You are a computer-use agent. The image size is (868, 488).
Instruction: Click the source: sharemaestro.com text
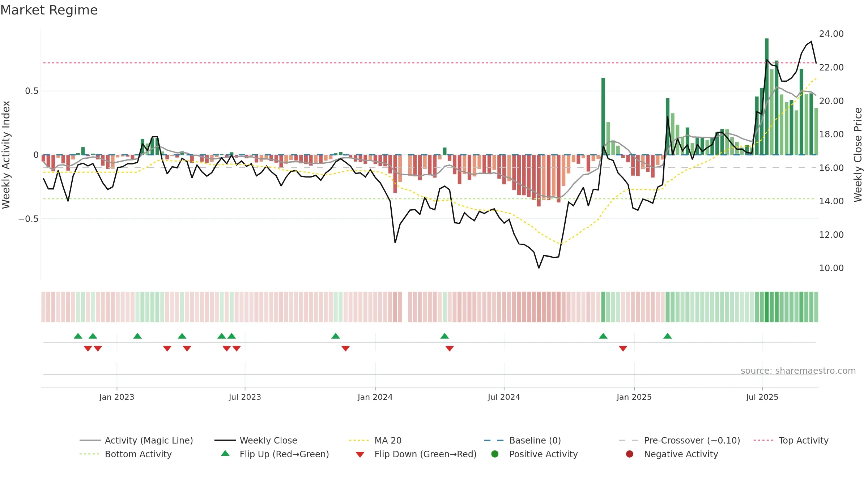point(798,371)
